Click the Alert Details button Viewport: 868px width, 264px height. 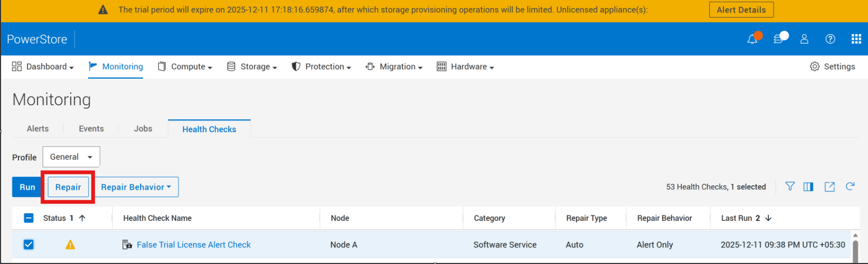pyautogui.click(x=741, y=10)
